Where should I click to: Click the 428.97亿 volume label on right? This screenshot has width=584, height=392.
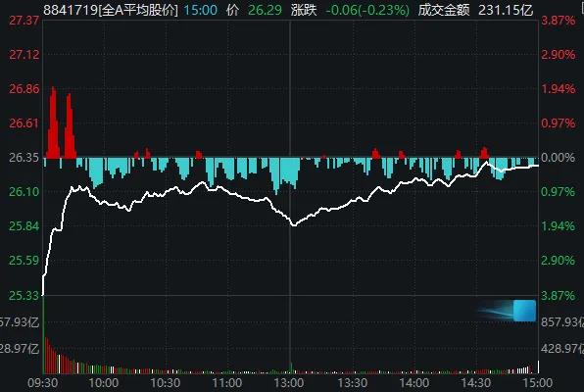pos(562,349)
